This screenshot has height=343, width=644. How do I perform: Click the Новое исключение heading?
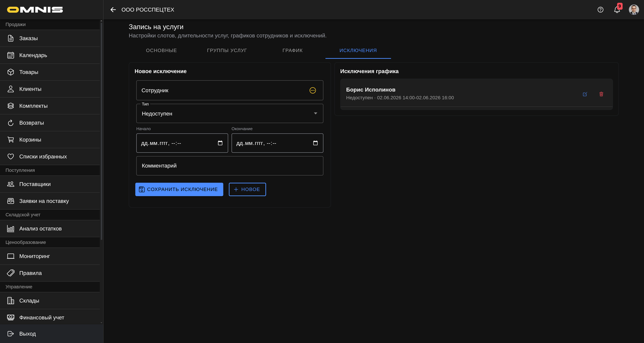pos(161,71)
